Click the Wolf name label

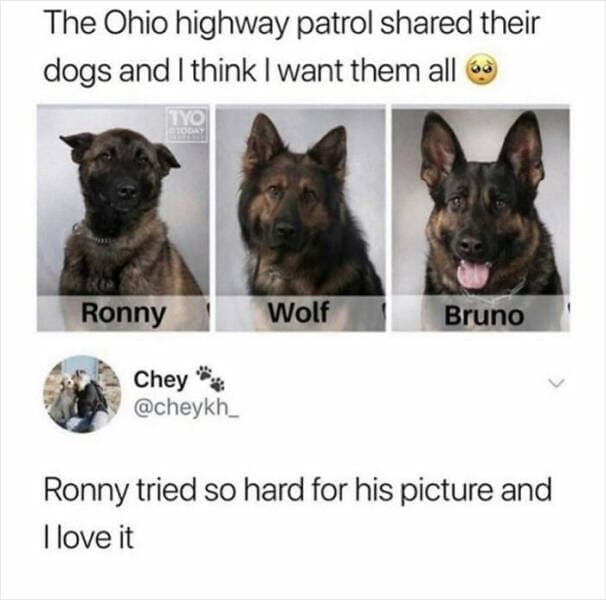tap(298, 312)
